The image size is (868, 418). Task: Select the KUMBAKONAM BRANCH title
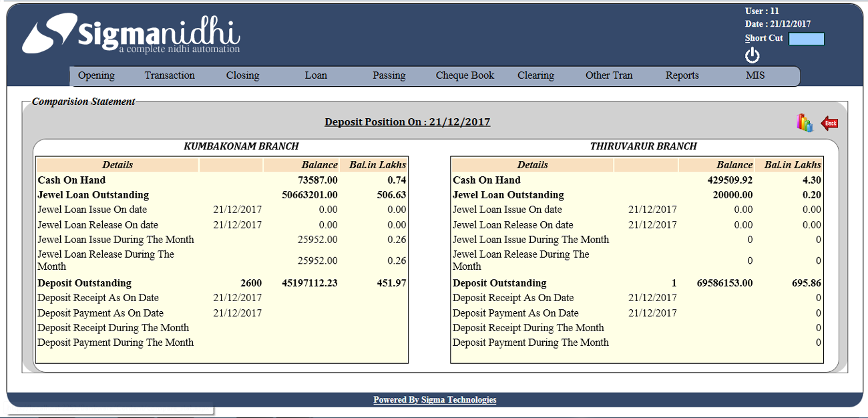coord(241,146)
